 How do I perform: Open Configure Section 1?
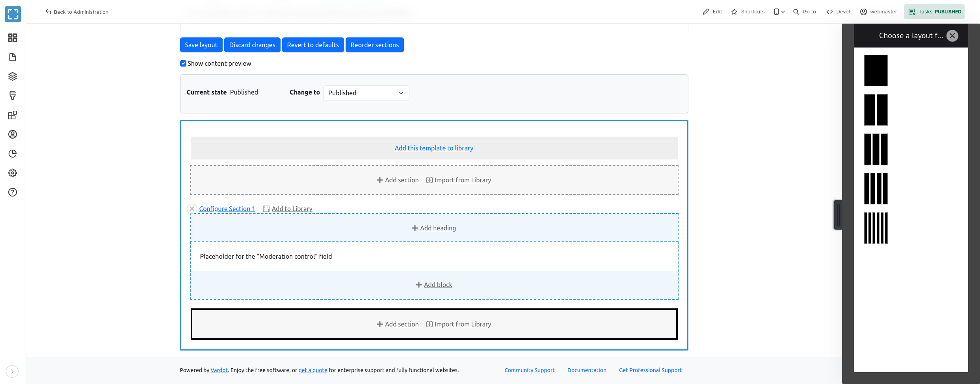pyautogui.click(x=227, y=209)
